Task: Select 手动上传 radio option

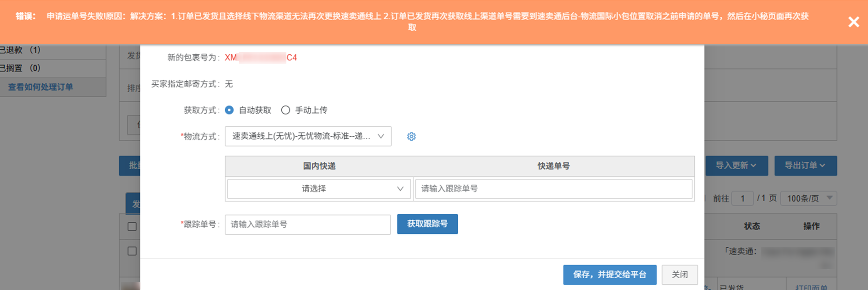Action: pos(285,110)
